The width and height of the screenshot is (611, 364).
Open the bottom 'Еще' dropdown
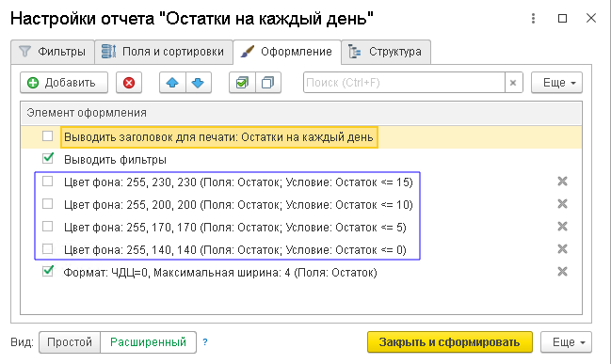(x=566, y=342)
